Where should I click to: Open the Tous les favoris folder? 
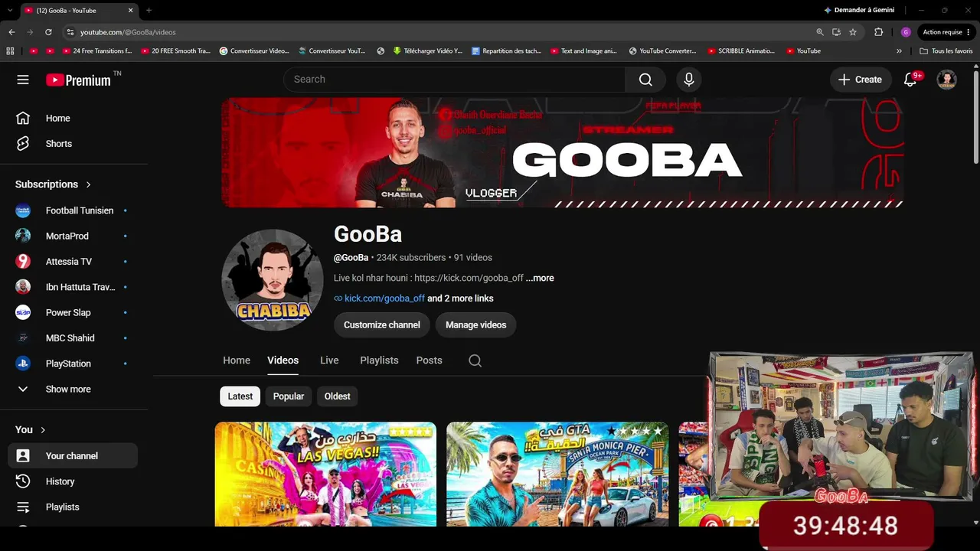coord(946,51)
